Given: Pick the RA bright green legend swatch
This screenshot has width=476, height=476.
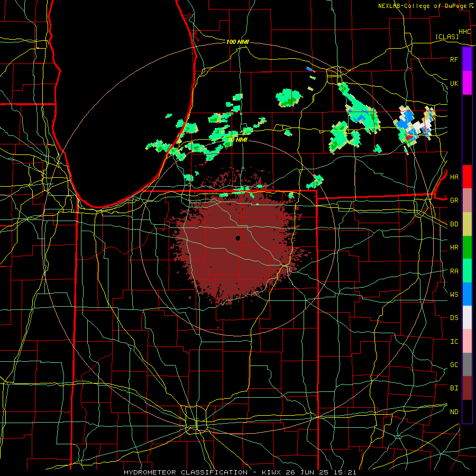Looking at the screenshot, I should click(x=467, y=271).
